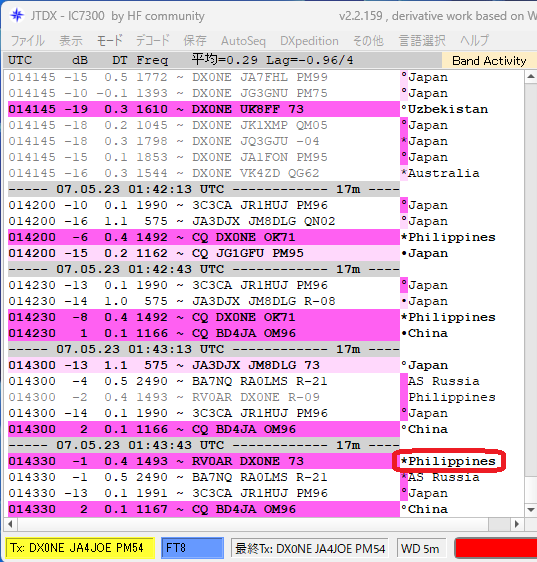Screen dimensions: 537x562
Task: Click the scrollbar up arrow
Action: click(x=531, y=76)
